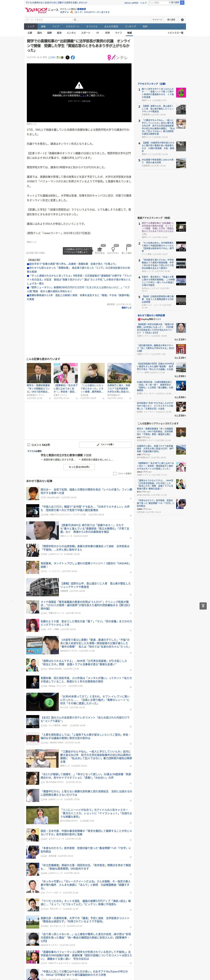Open the comment bubble 562 icon under headline
This screenshot has width=210, height=980.
[x=52, y=57]
